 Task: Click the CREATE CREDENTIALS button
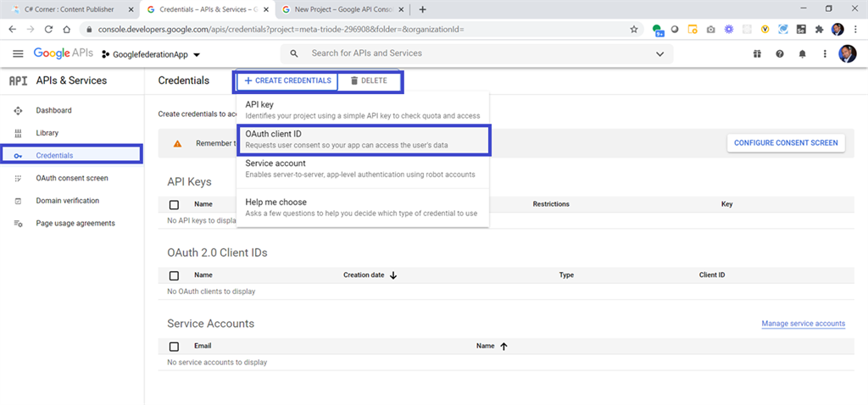tap(288, 80)
